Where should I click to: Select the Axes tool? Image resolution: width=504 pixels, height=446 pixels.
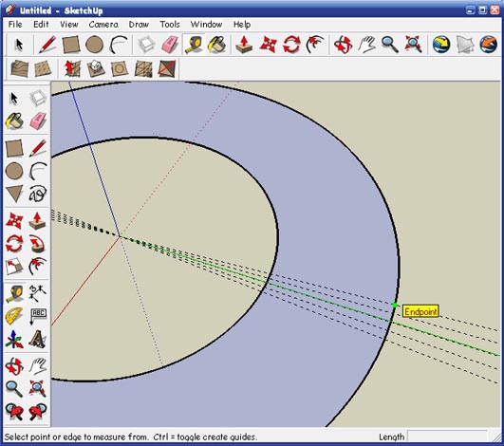coord(14,340)
